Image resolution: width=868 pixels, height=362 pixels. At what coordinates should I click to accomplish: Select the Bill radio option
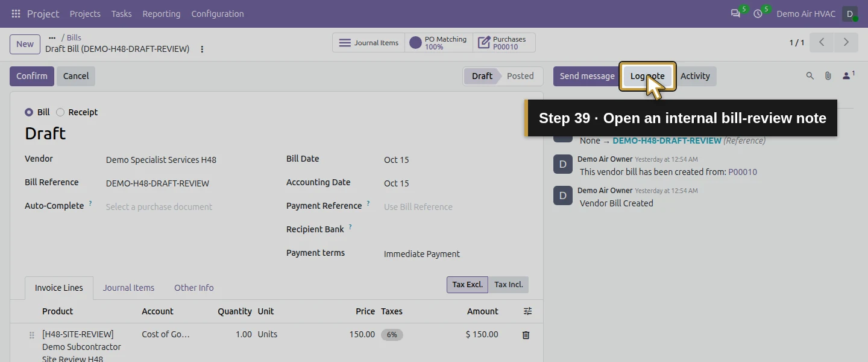click(x=29, y=112)
